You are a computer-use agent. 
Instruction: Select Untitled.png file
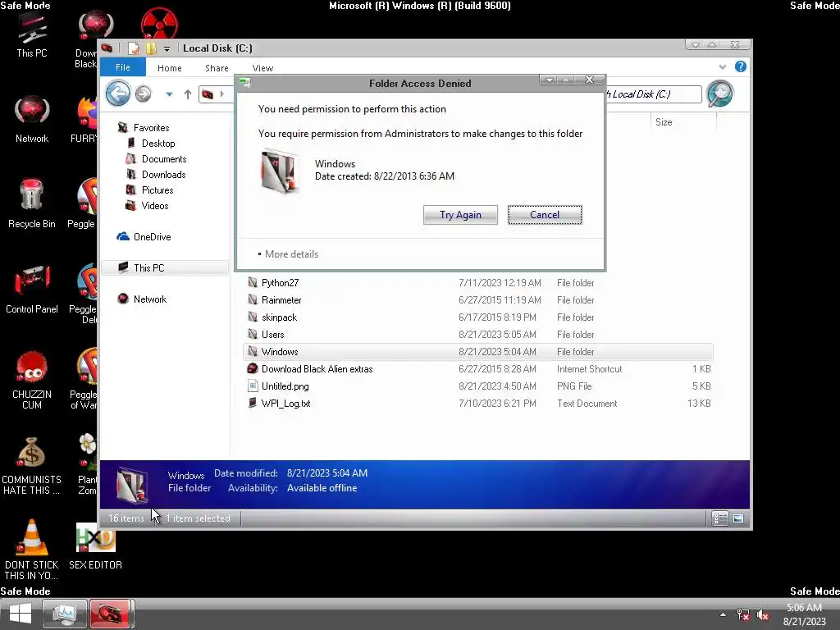478,386
